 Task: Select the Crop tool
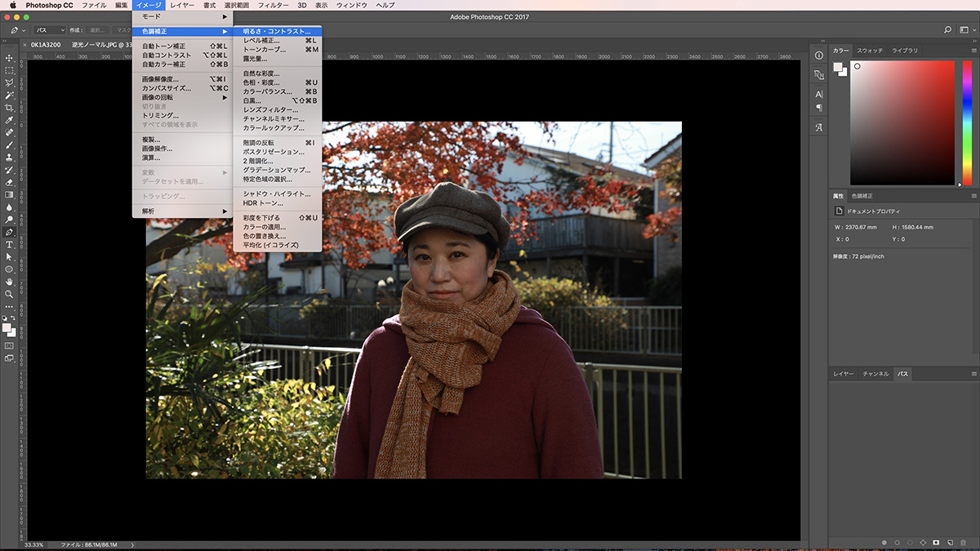click(x=9, y=108)
